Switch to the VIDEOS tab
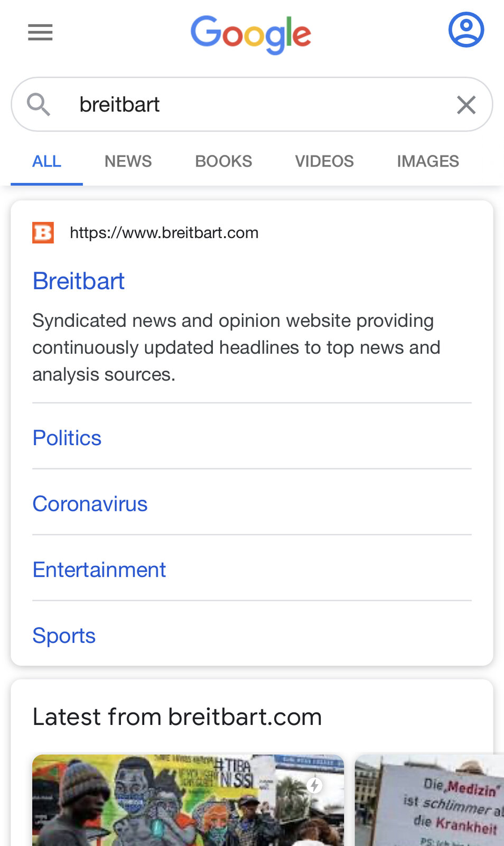 click(324, 161)
